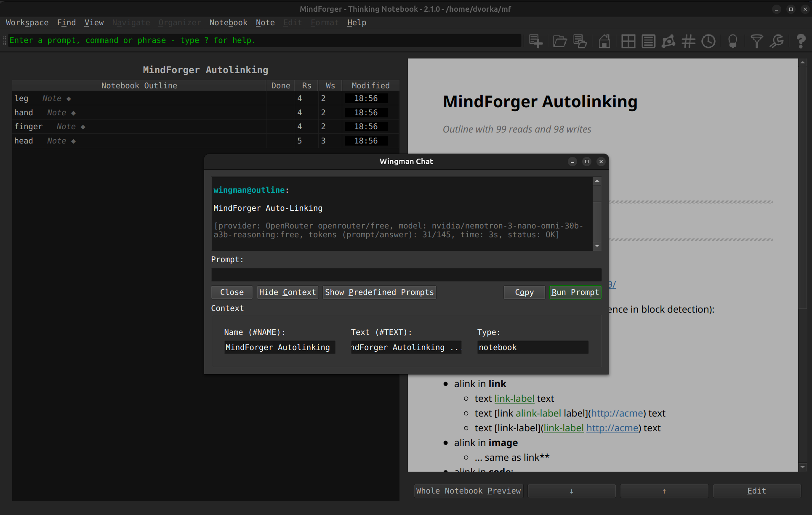
Task: Open preferences wrench icon
Action: 777,41
